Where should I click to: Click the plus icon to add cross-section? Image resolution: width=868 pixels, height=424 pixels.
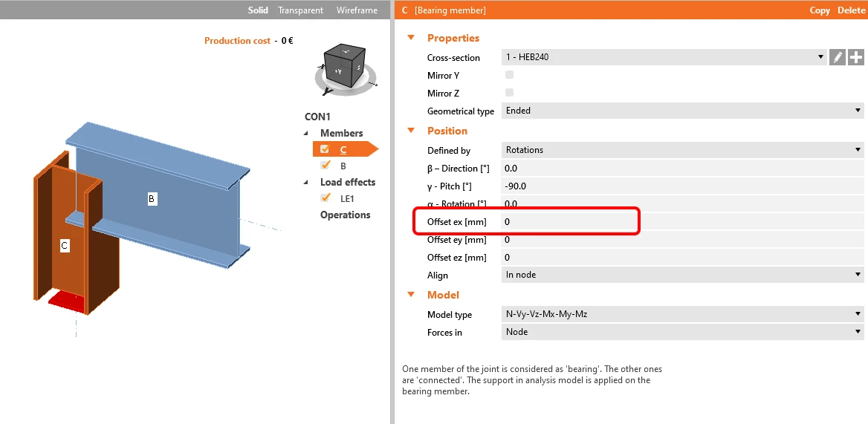tap(856, 57)
